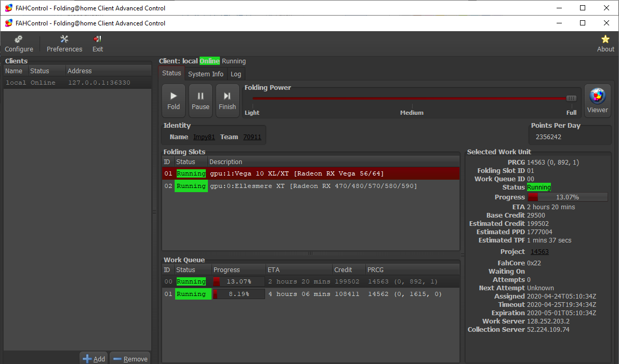Screen dimensions: 619x364
Task: Click the Exit toolbar icon
Action: pos(98,44)
